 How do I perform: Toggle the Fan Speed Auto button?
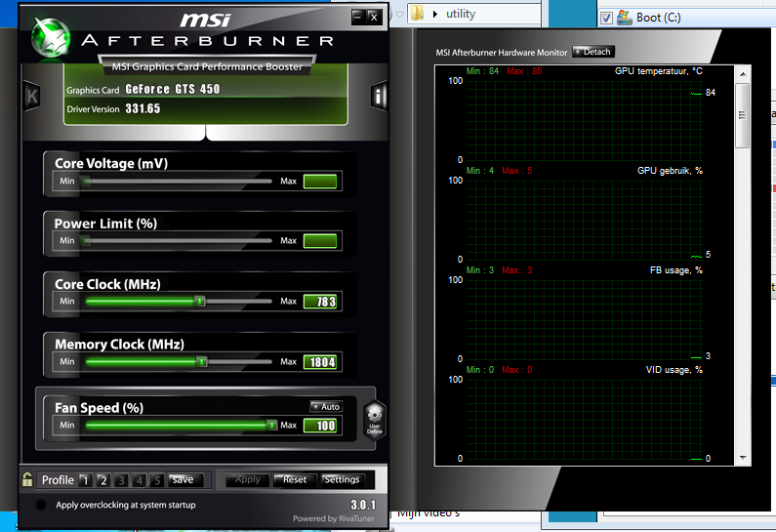point(326,406)
